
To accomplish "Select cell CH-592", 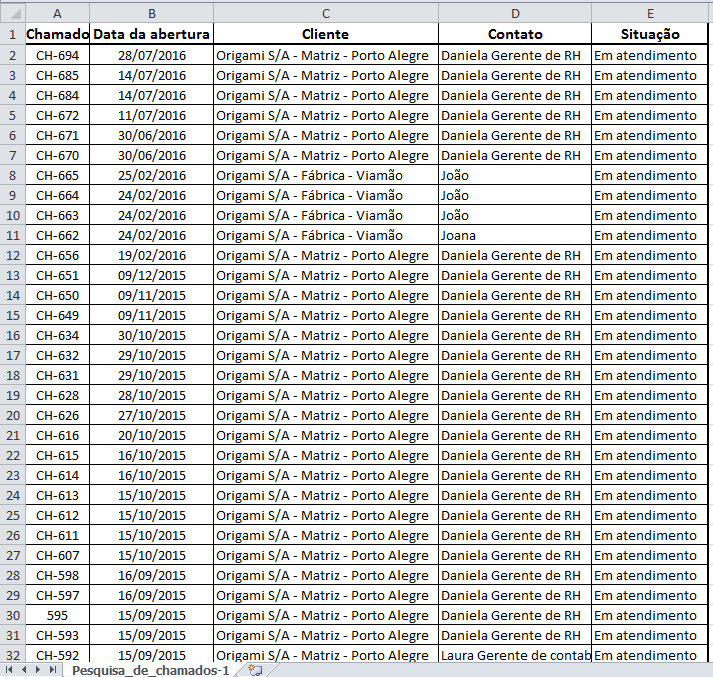I will (x=57, y=655).
